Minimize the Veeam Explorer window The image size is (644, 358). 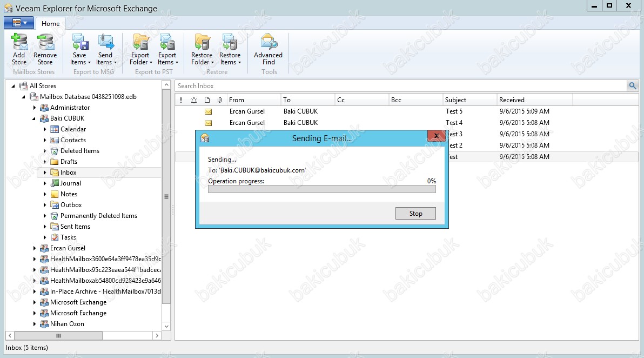tap(594, 6)
